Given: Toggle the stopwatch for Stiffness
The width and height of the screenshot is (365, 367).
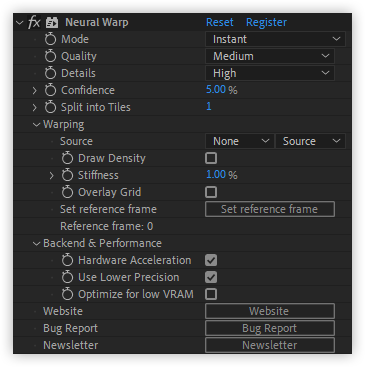Looking at the screenshot, I should 67,175.
